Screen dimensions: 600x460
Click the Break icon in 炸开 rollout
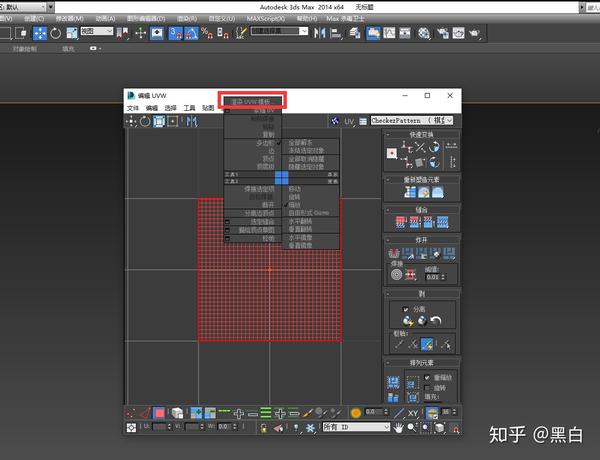(x=394, y=253)
